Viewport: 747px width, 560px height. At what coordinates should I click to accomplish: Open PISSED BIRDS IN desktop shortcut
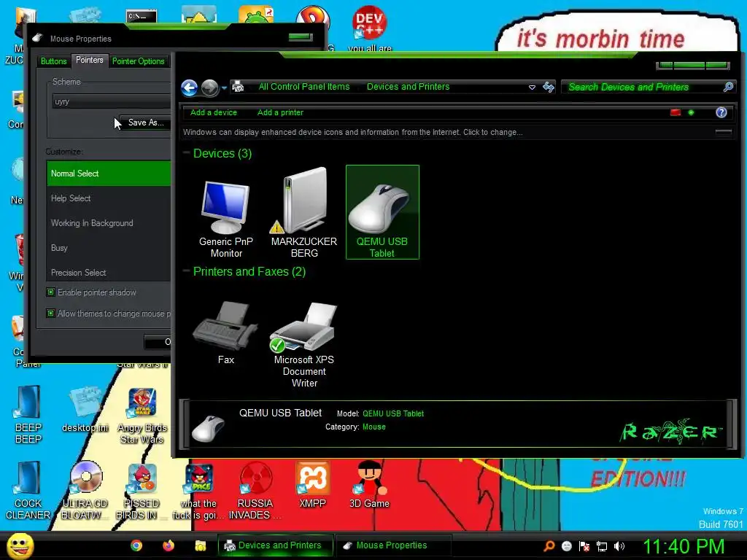pos(142,491)
